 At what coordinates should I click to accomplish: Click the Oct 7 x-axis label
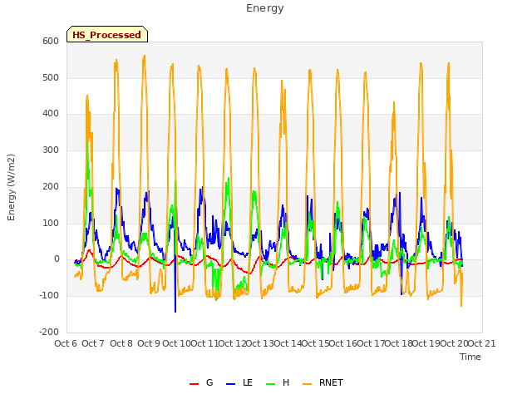93,343
